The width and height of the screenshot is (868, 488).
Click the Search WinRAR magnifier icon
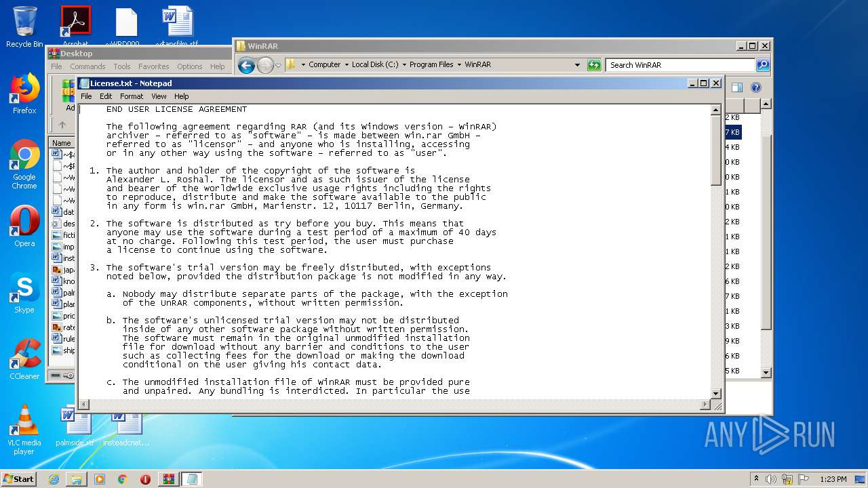pos(763,65)
